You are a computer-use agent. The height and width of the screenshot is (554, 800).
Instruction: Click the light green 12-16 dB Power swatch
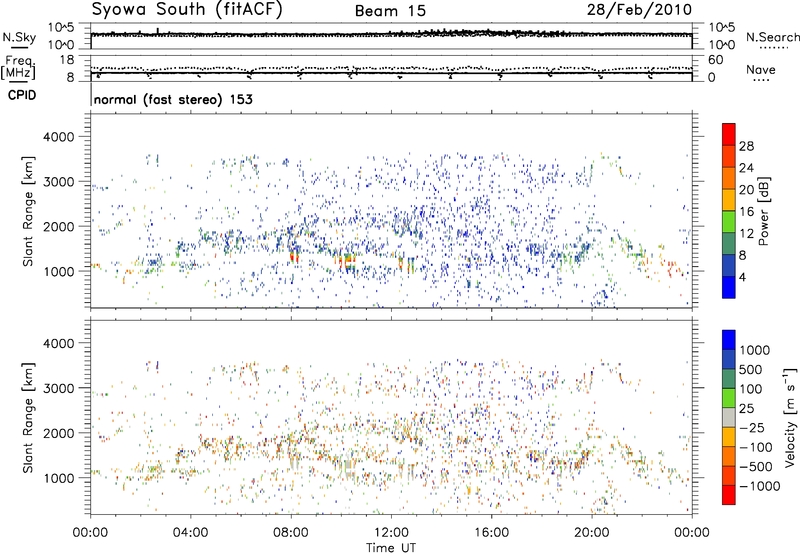click(729, 222)
